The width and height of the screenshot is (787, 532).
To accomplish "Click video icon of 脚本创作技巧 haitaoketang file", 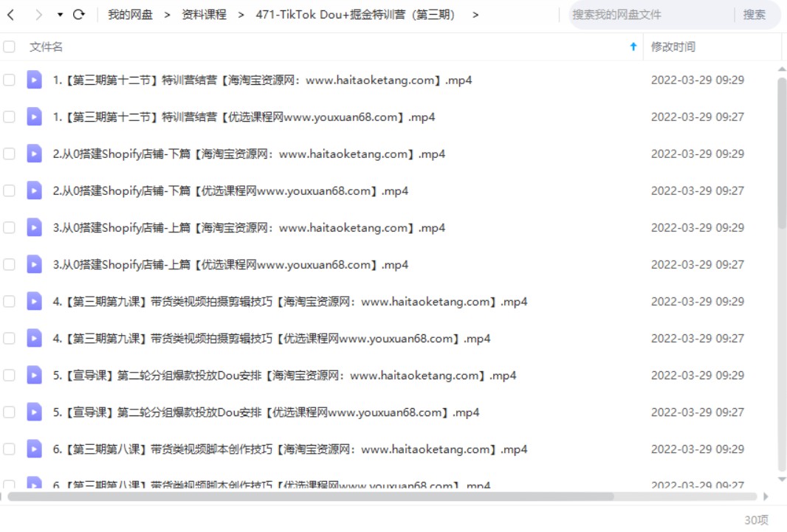I will pyautogui.click(x=34, y=449).
